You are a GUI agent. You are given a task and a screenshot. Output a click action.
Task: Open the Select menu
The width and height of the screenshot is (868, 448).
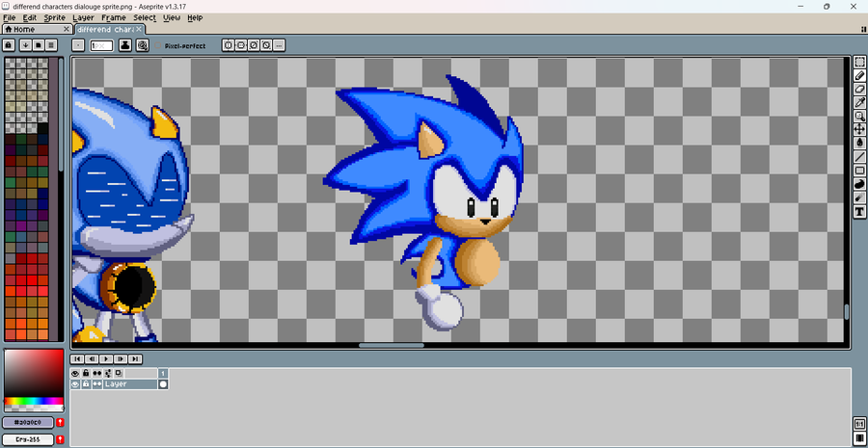point(145,17)
